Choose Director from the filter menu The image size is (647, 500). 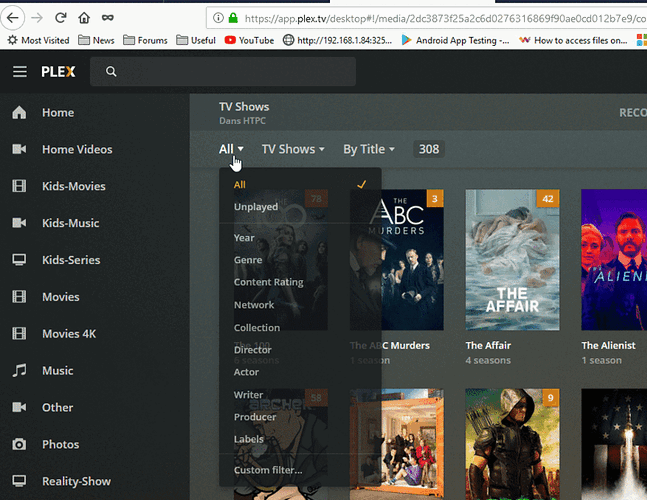point(300,350)
